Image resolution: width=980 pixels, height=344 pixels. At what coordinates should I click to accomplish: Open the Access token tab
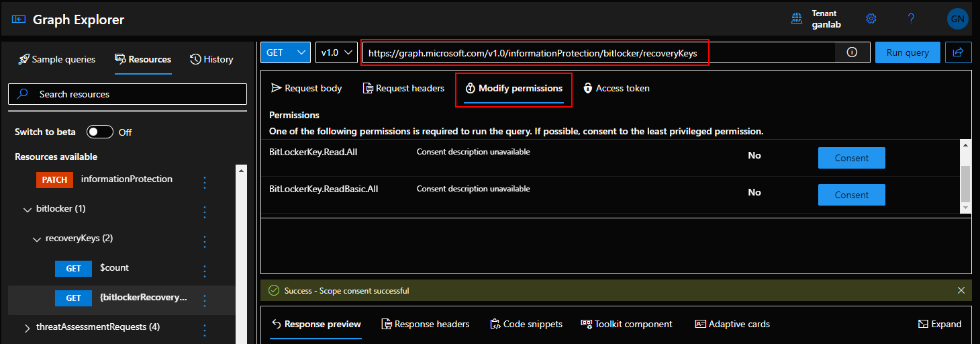point(616,88)
